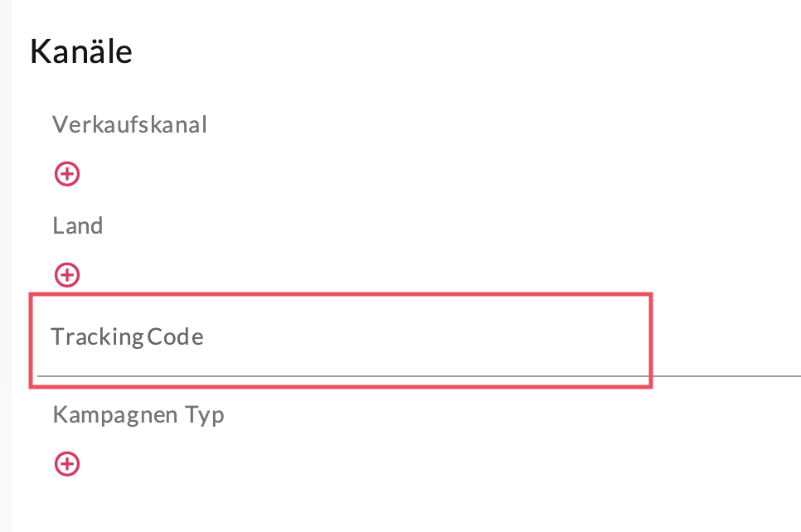Add a Kampagnen Typ via plus icon

coord(67,464)
